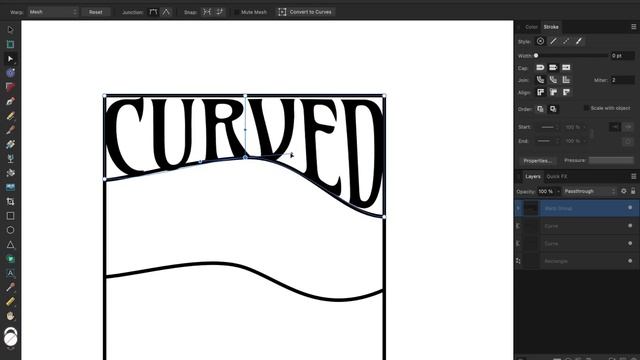The width and height of the screenshot is (640, 360).
Task: Choose bevel join for stroke
Action: pos(553,80)
